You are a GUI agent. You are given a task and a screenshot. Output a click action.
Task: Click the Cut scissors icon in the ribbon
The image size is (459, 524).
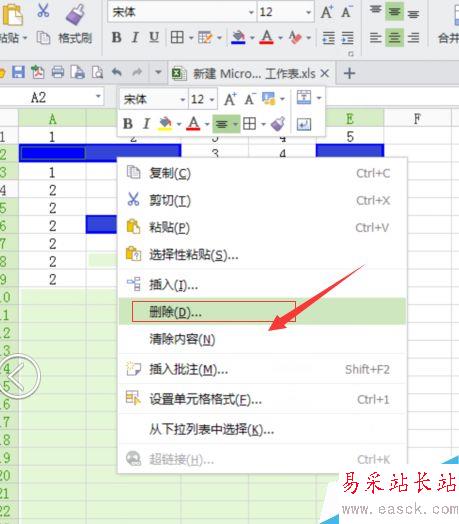pos(43,11)
